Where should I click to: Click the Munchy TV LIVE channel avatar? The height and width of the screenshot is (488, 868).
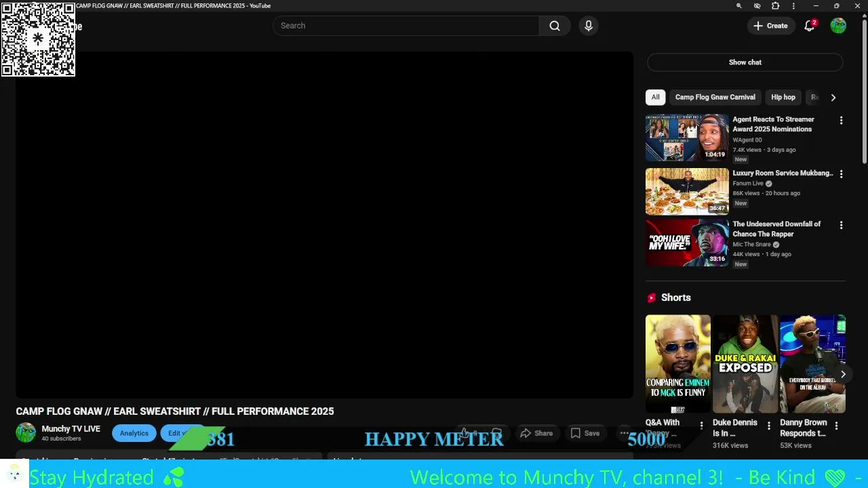coord(26,432)
